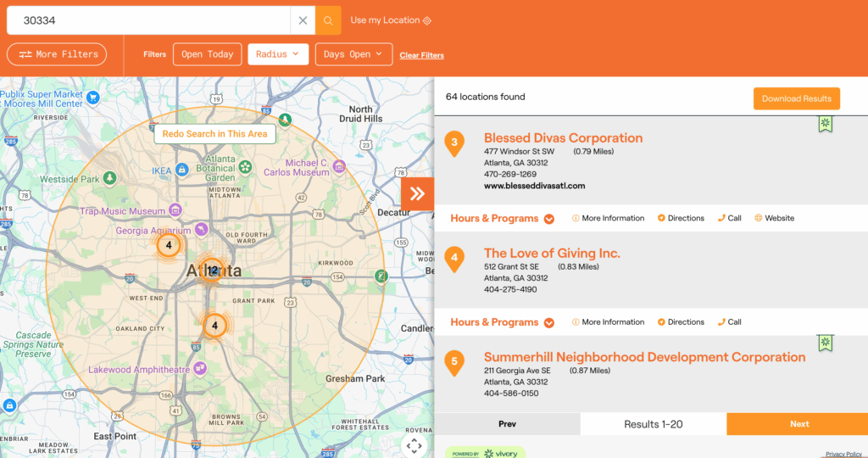Open the Days Open dropdown
Screen dimensions: 868x458
coord(353,54)
